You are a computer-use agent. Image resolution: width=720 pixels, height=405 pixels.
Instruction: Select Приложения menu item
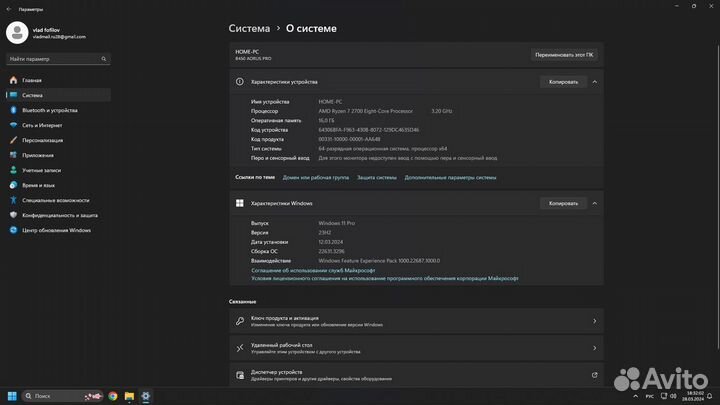coord(58,155)
